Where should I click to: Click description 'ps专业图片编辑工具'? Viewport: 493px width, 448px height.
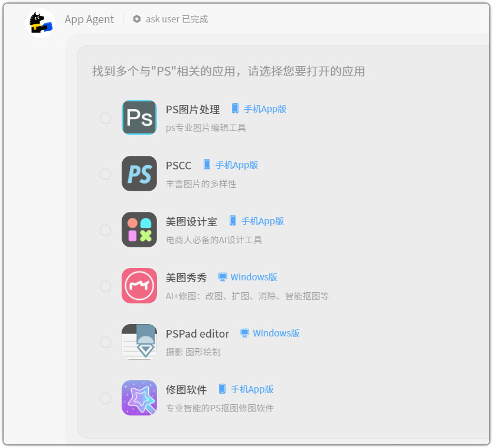coord(206,128)
